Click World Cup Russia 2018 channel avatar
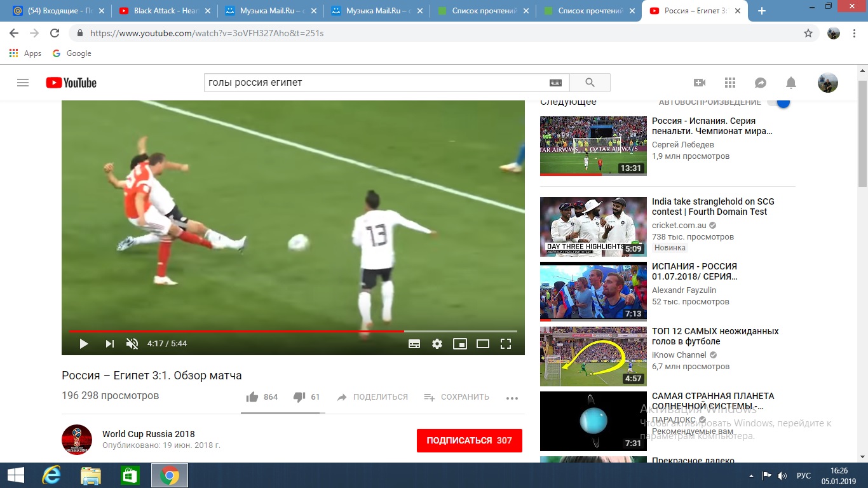 pyautogui.click(x=77, y=440)
